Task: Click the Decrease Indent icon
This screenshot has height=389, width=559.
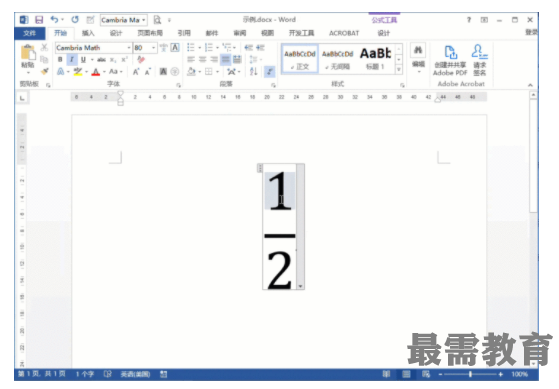Action: coord(248,47)
